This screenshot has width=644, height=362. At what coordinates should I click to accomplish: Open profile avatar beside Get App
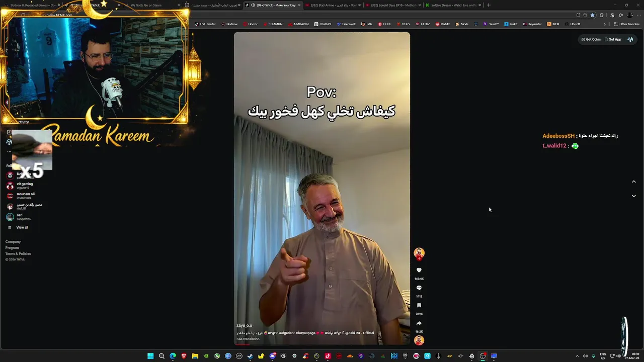click(630, 39)
